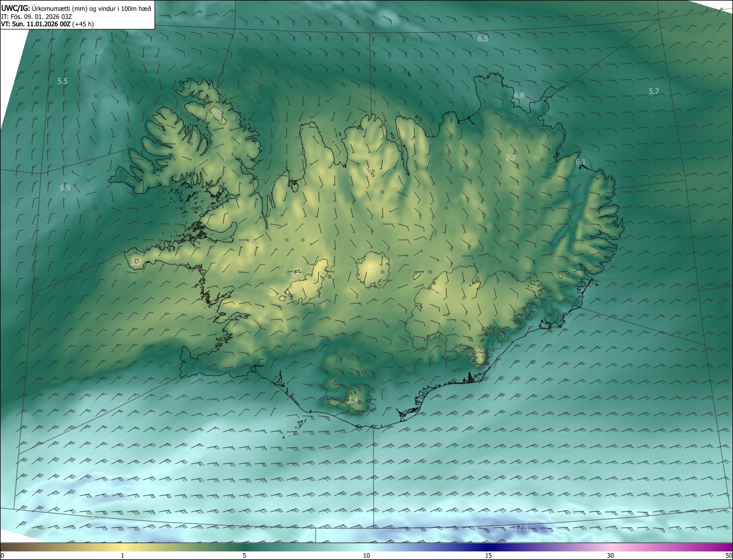This screenshot has height=560, width=733.
Task: Click the 6.5 value label on the map
Action: 483,38
